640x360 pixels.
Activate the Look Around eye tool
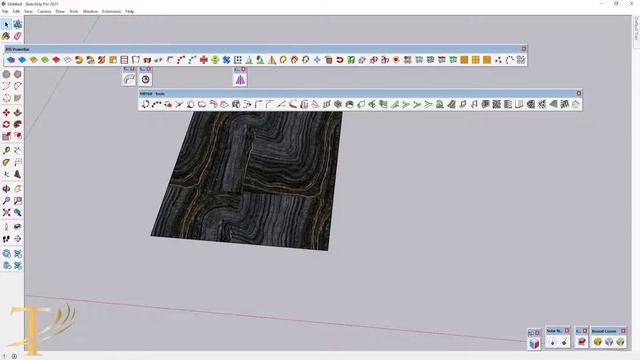click(x=18, y=227)
